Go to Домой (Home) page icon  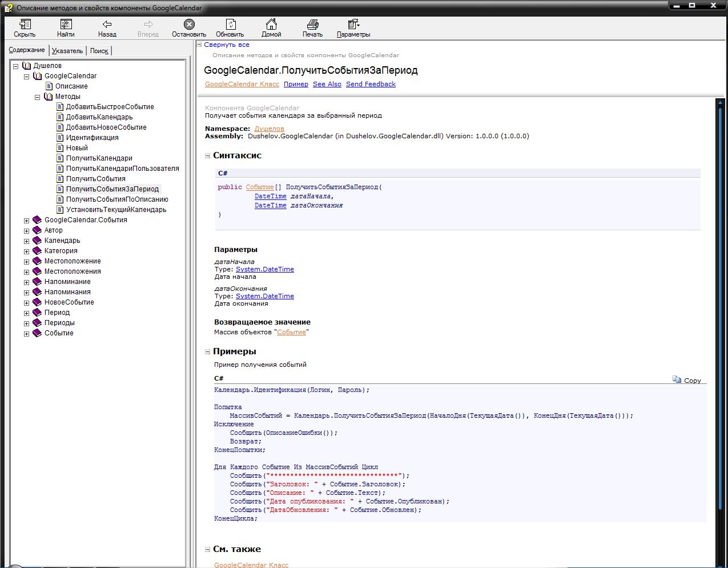271,24
